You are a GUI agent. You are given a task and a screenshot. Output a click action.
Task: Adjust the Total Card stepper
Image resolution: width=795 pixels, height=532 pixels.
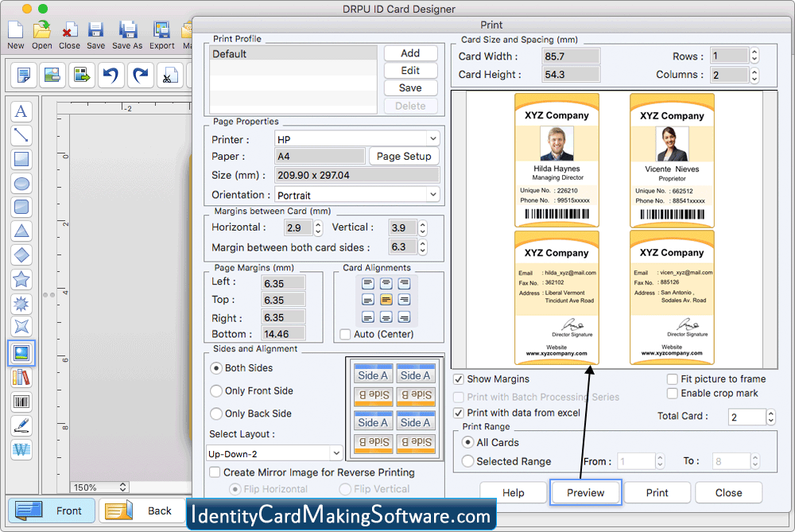coord(770,417)
